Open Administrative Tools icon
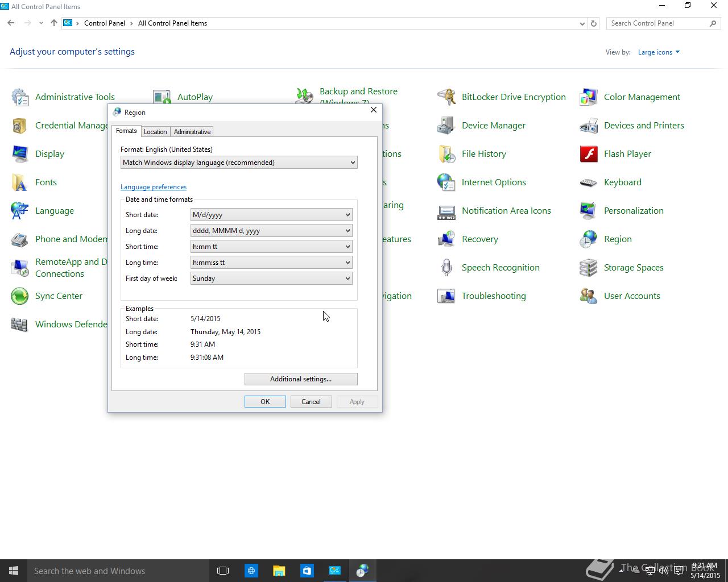Screen dimensions: 728x582 20,97
